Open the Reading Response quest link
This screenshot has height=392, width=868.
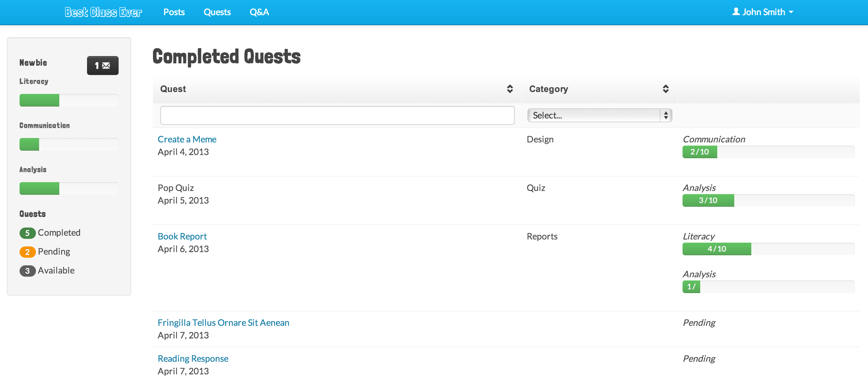coord(193,359)
